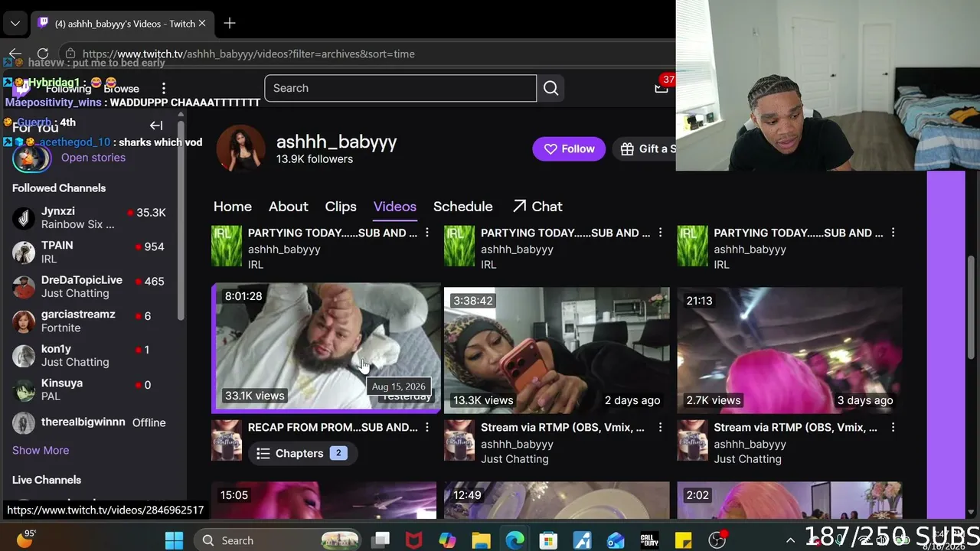Image resolution: width=980 pixels, height=551 pixels.
Task: Select the Videos tab
Action: pyautogui.click(x=395, y=207)
